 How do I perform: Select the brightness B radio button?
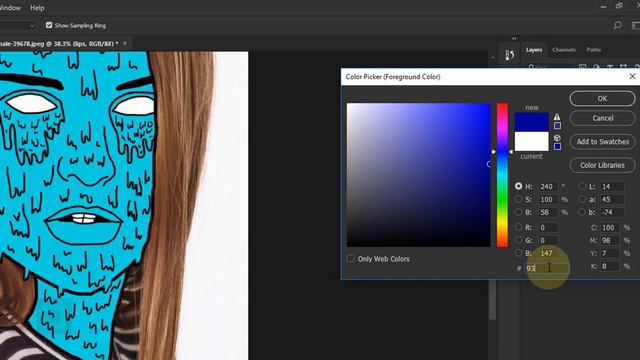tap(518, 212)
